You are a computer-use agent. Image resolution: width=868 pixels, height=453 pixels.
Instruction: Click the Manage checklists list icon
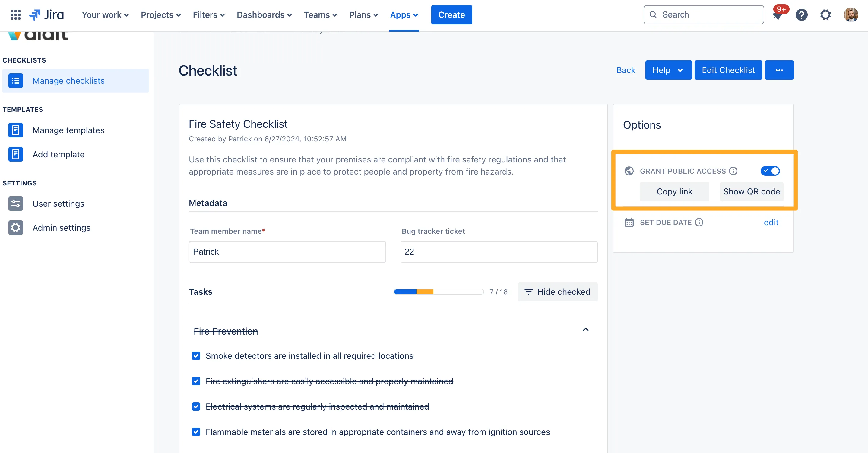click(x=15, y=81)
